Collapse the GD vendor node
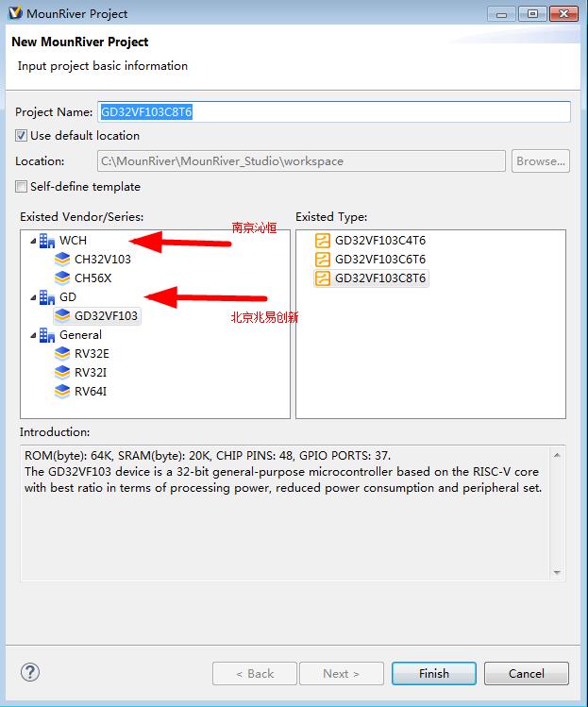This screenshot has width=588, height=707. [x=33, y=297]
